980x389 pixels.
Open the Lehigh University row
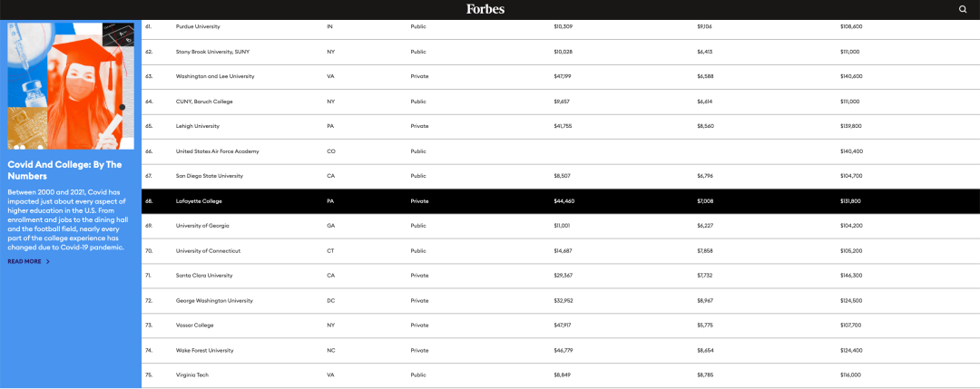(x=197, y=126)
